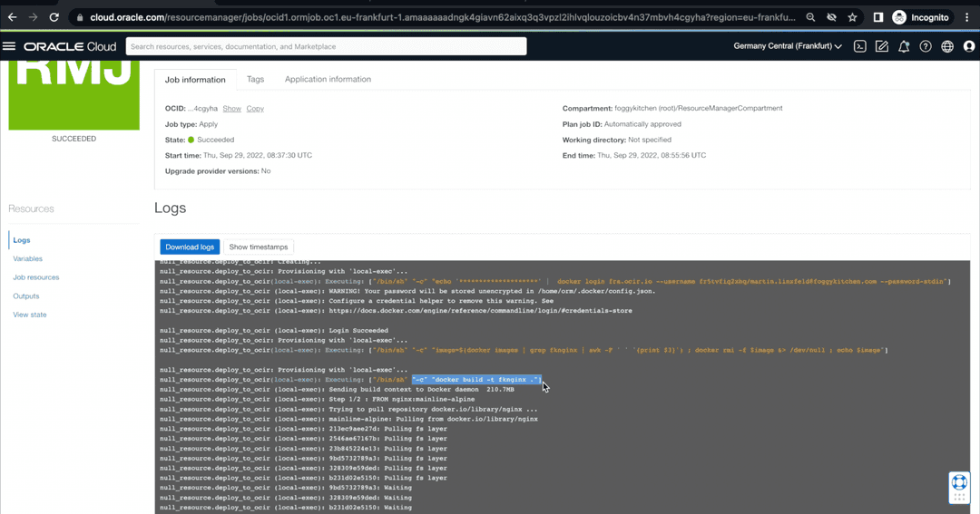The height and width of the screenshot is (514, 980).
Task: Click the 'Working directory: Not specified' value
Action: [x=650, y=140]
